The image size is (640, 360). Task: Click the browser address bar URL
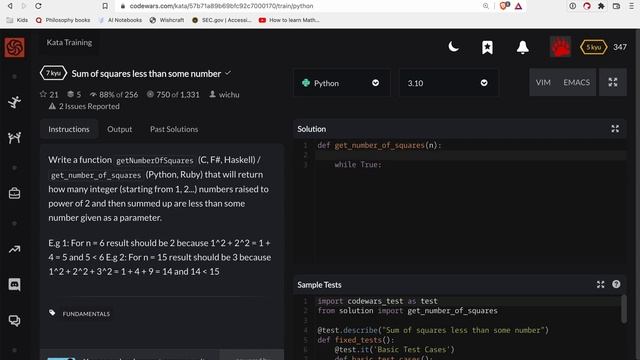coord(221,6)
